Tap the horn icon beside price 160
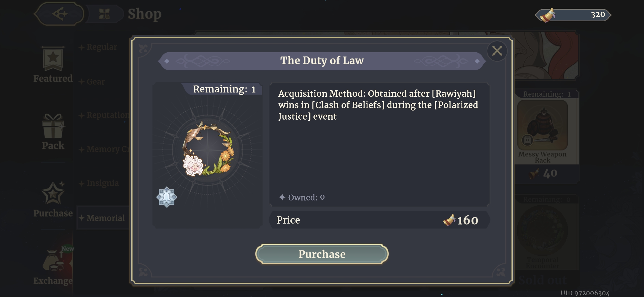The height and width of the screenshot is (297, 644). click(449, 220)
